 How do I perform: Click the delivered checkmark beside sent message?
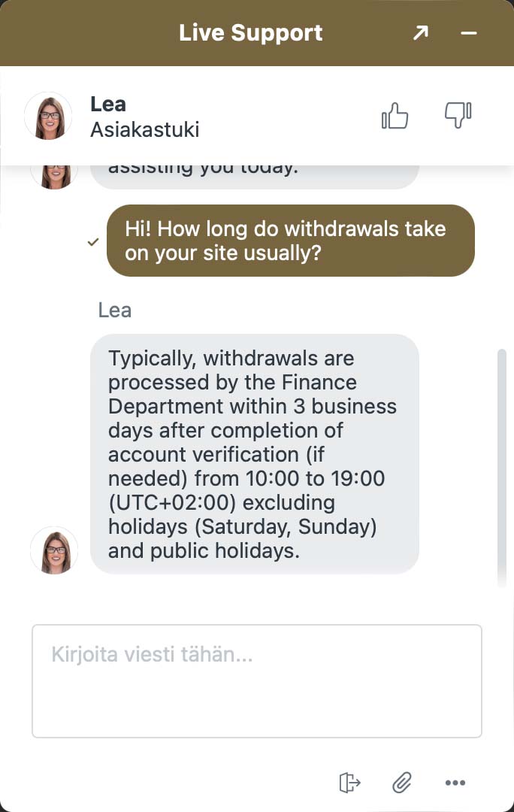click(93, 242)
